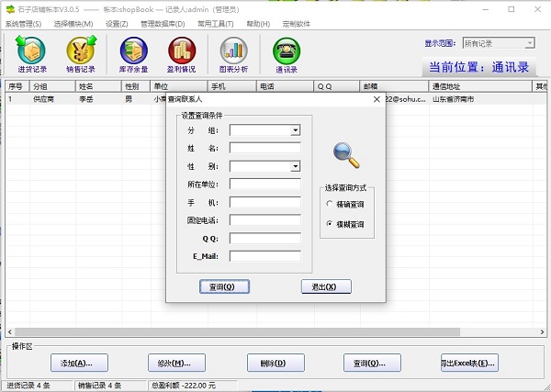Click the horizontal scrollbar thumb of the table
551x392 pixels.
237,331
